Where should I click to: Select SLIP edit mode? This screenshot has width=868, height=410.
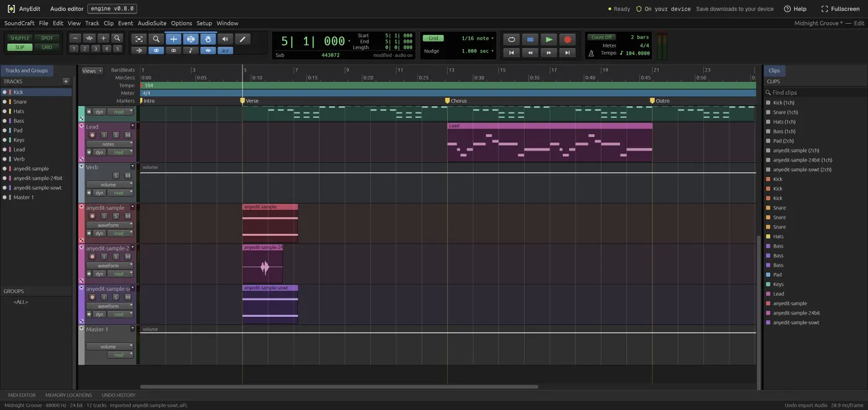tap(20, 47)
